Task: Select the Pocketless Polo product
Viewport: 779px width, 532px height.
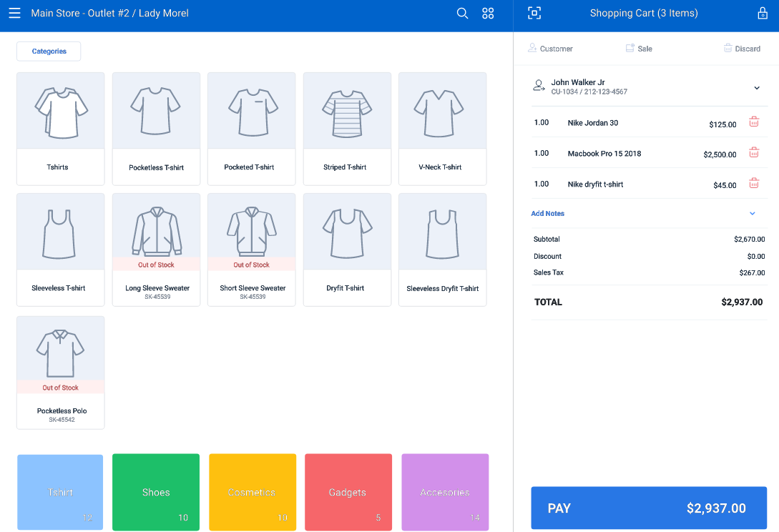Action: tap(61, 373)
